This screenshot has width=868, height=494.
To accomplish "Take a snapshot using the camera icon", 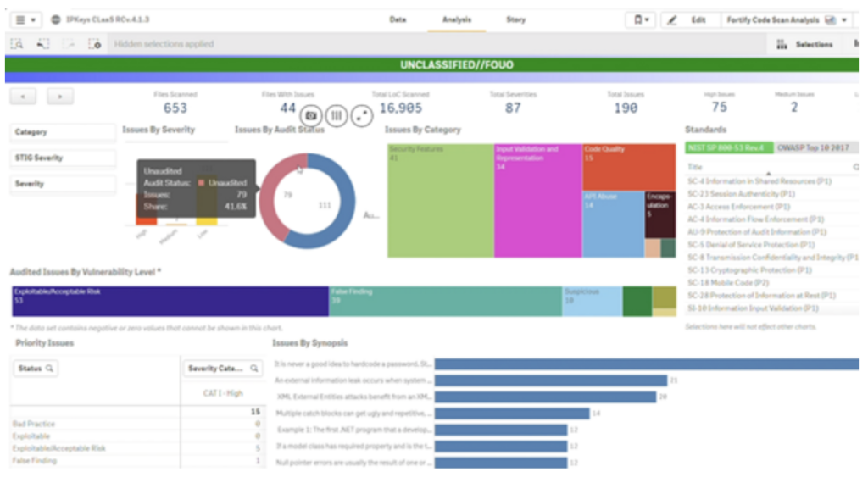I will (313, 116).
